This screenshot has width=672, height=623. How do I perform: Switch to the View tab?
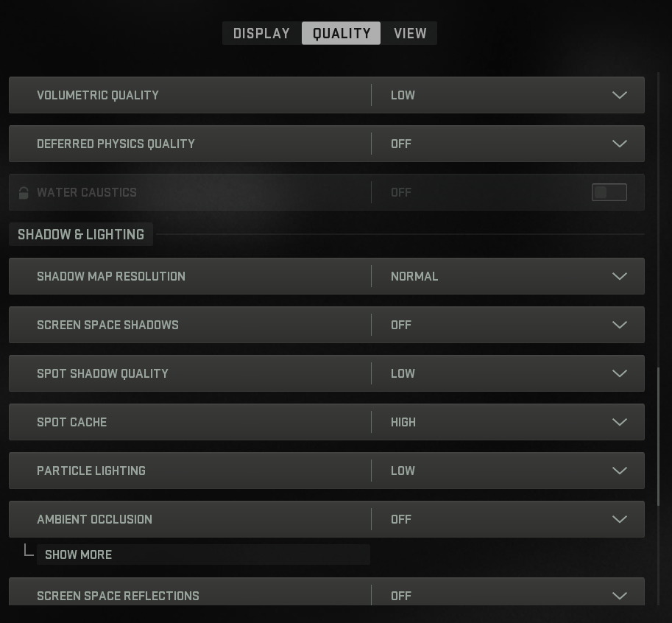(x=410, y=33)
